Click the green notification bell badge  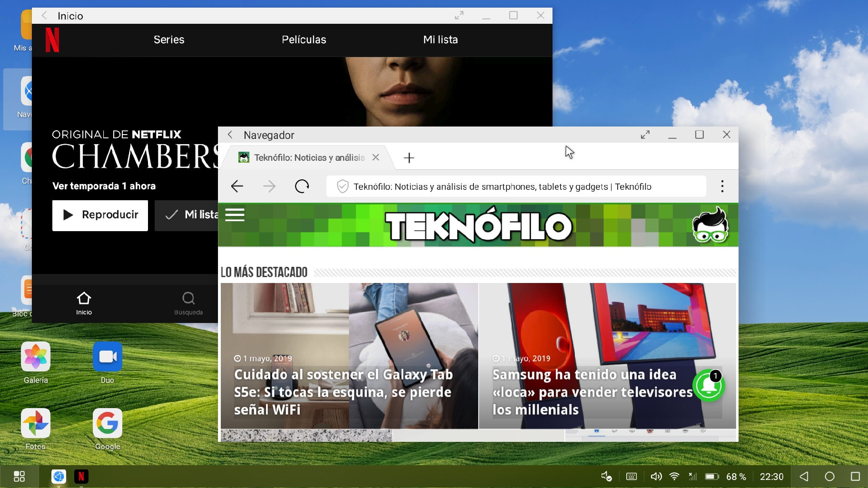point(709,385)
